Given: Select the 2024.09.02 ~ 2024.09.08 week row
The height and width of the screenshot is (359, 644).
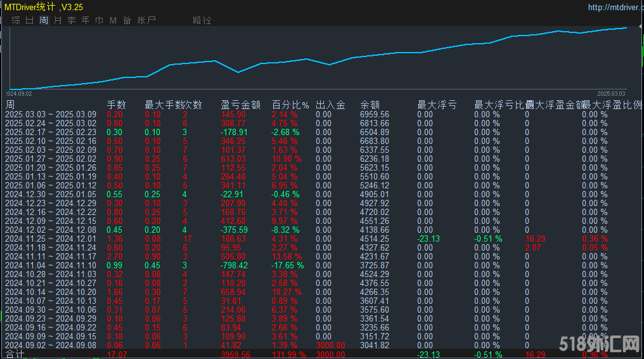Looking at the screenshot, I should [x=51, y=345].
